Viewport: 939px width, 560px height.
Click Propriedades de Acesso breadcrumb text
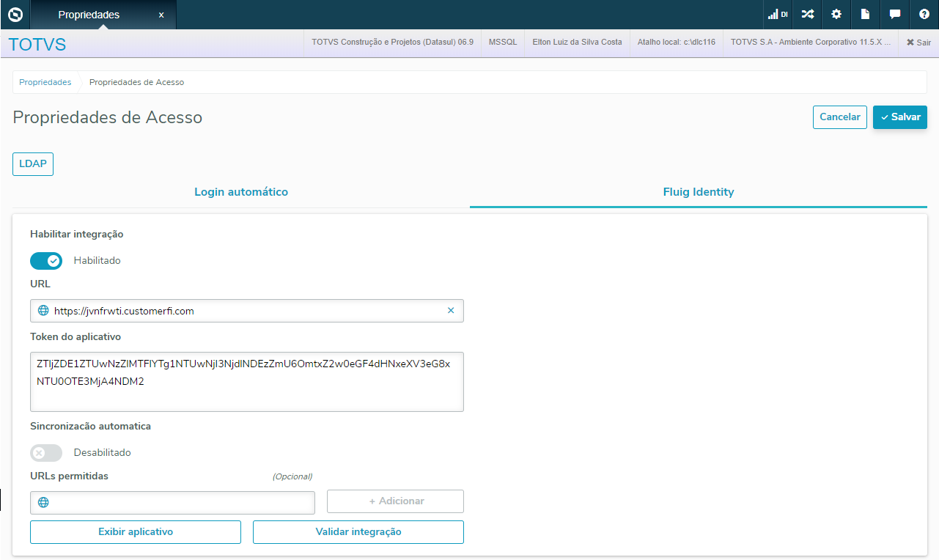tap(137, 82)
